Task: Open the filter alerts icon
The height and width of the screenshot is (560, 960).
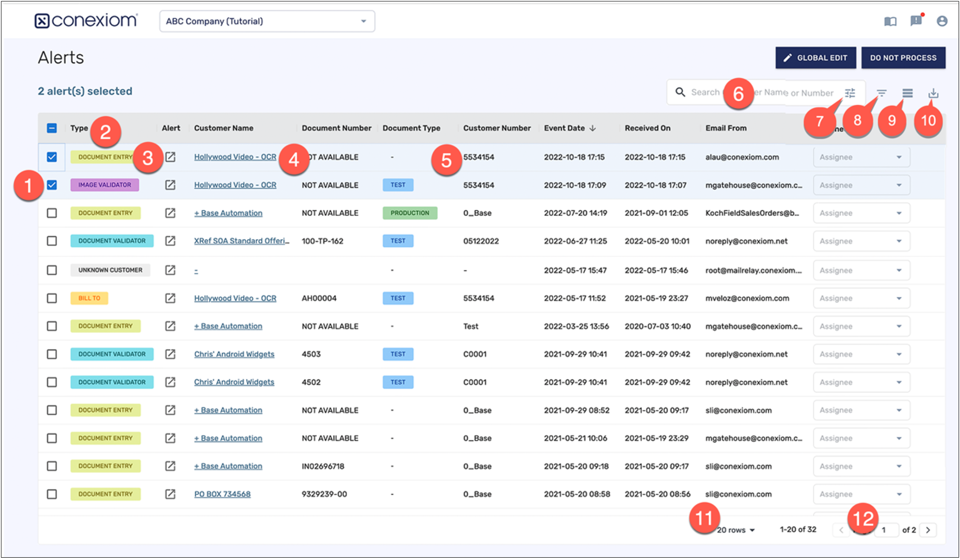Action: coord(881,93)
